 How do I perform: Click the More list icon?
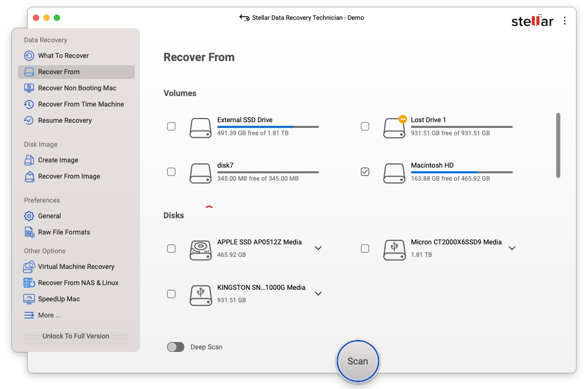point(29,315)
